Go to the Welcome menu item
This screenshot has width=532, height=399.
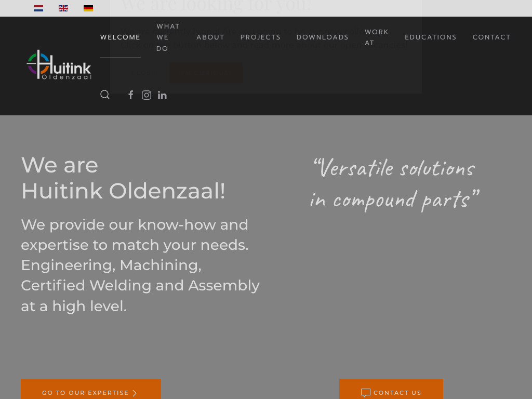click(x=120, y=37)
